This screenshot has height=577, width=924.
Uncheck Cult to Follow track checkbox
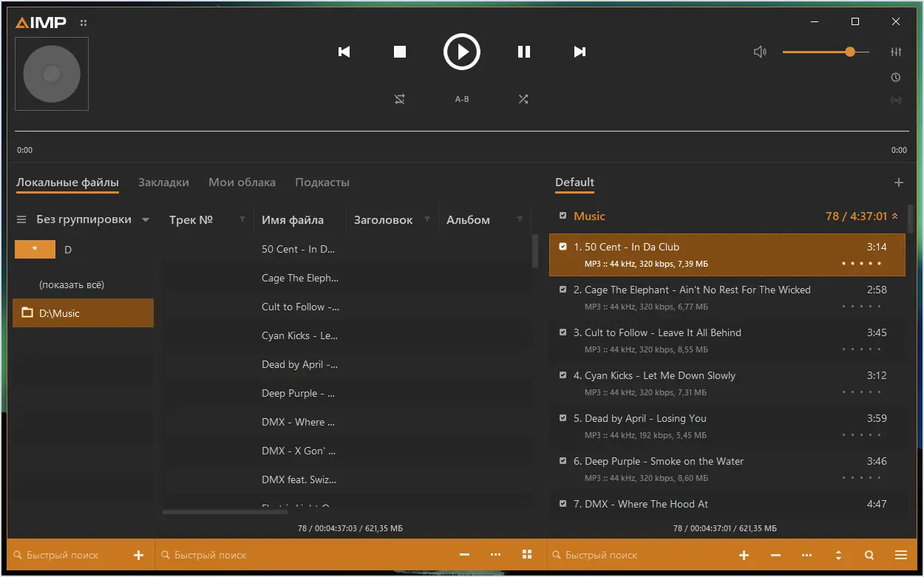(563, 332)
